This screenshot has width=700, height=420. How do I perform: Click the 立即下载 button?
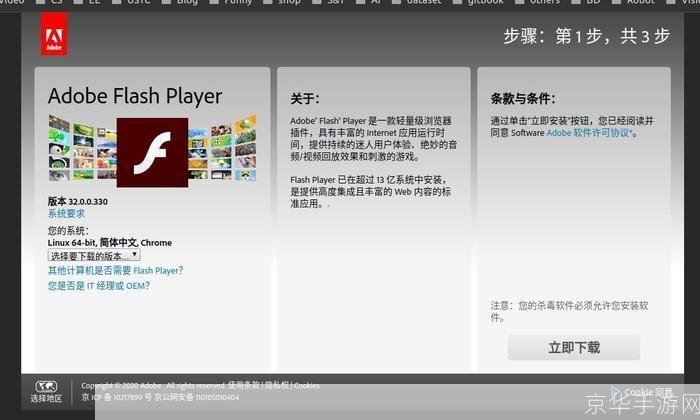(x=574, y=347)
